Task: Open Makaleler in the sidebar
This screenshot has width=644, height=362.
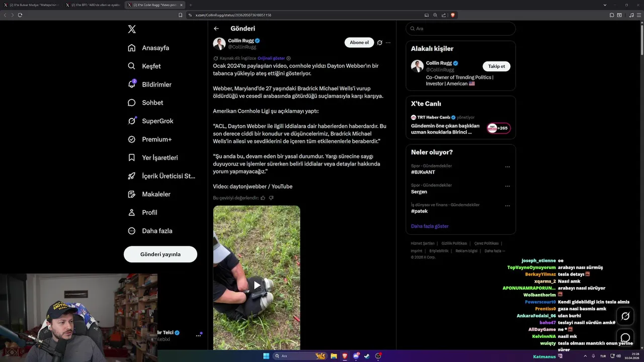Action: (x=149, y=194)
